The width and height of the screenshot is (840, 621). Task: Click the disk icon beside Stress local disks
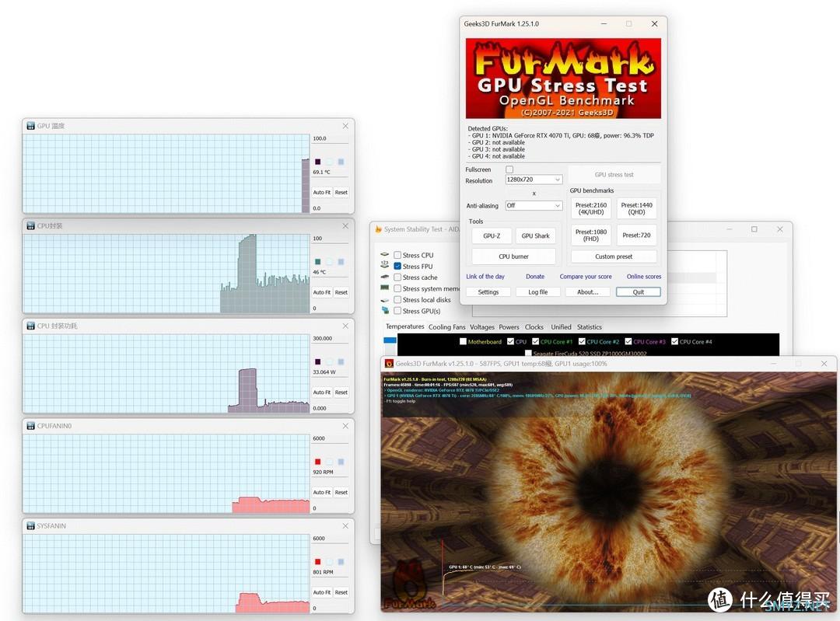[x=385, y=300]
